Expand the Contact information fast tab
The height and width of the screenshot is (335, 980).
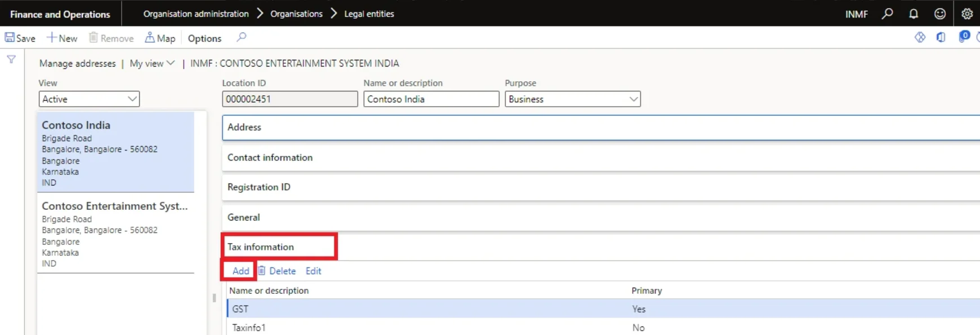(x=601, y=157)
